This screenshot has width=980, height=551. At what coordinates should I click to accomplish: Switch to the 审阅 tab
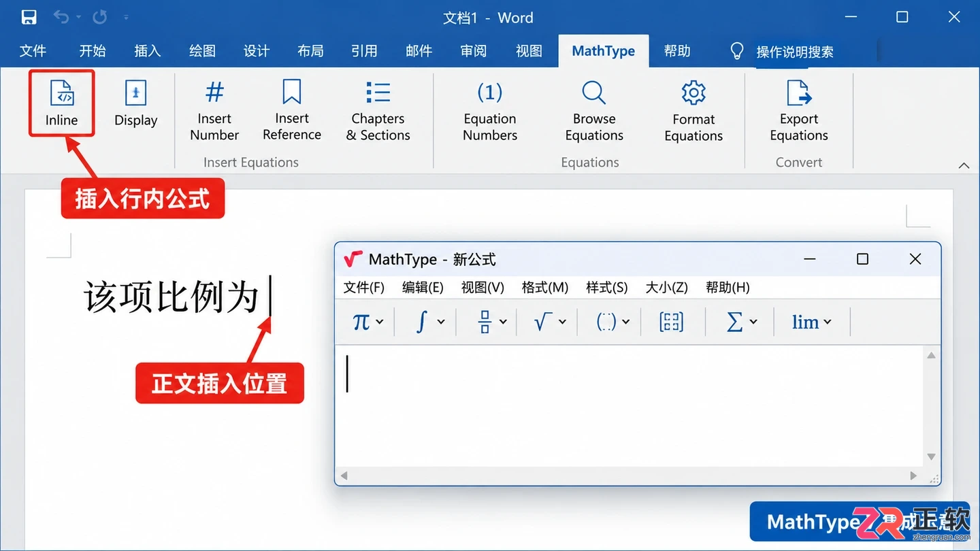tap(473, 51)
